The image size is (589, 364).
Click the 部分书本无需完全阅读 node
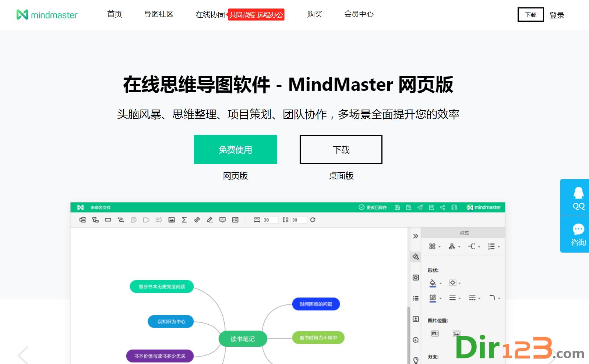(162, 286)
